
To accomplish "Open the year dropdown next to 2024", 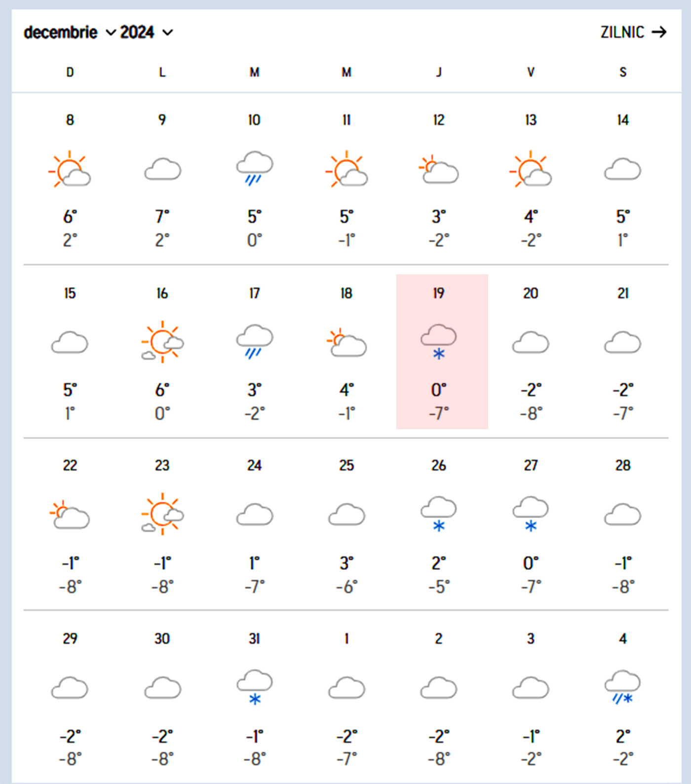I will (x=168, y=34).
